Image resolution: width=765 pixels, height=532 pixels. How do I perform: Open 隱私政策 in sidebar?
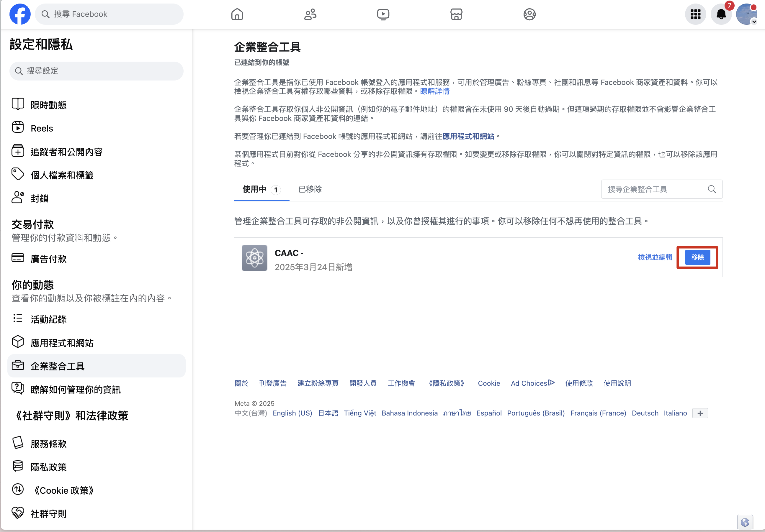point(96,467)
